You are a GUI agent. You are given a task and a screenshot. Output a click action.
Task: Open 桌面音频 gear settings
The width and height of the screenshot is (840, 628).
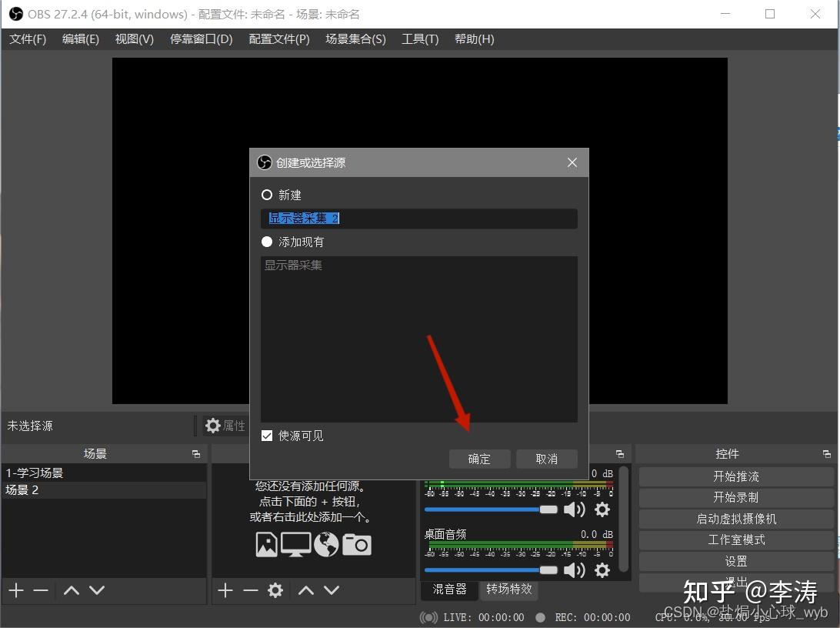(602, 570)
